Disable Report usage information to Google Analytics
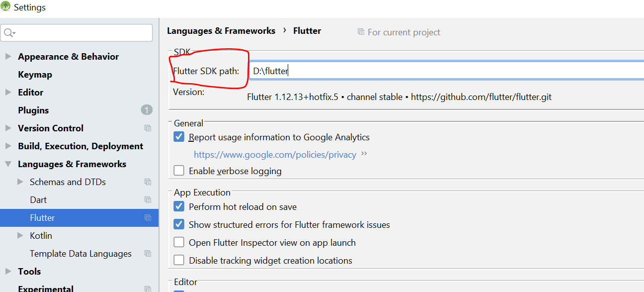This screenshot has height=292, width=644. (179, 137)
